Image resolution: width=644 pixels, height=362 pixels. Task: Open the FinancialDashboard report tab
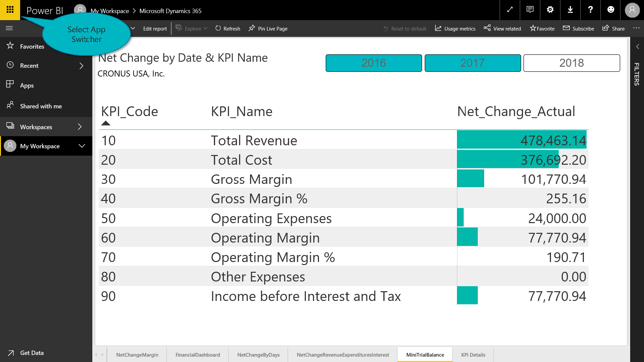(x=197, y=355)
